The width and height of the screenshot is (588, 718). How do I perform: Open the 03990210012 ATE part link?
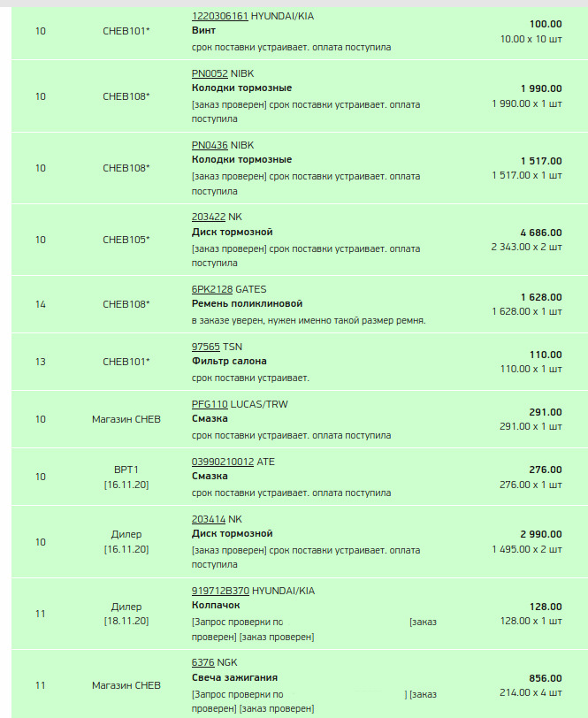[x=223, y=462]
